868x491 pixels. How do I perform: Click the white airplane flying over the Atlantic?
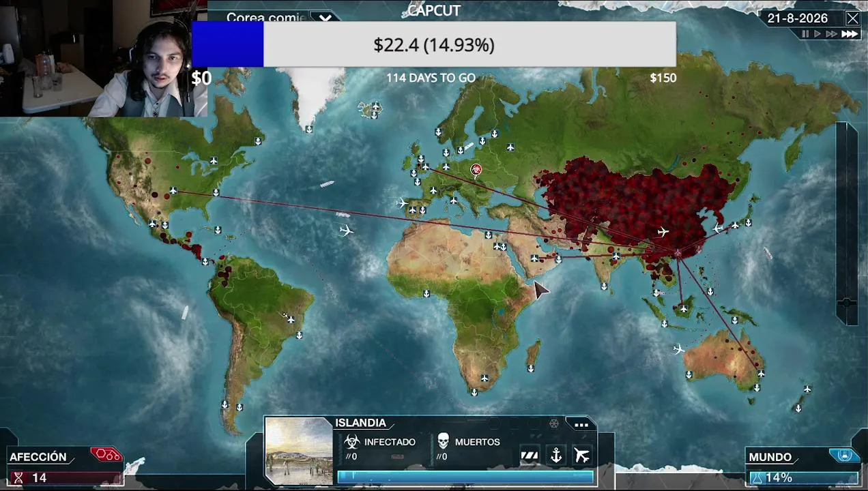click(346, 230)
